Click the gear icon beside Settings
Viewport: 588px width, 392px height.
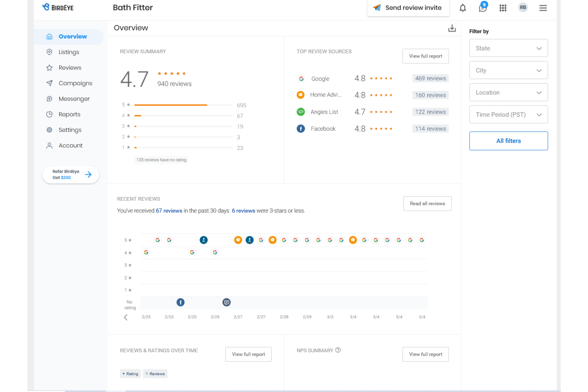pyautogui.click(x=49, y=130)
